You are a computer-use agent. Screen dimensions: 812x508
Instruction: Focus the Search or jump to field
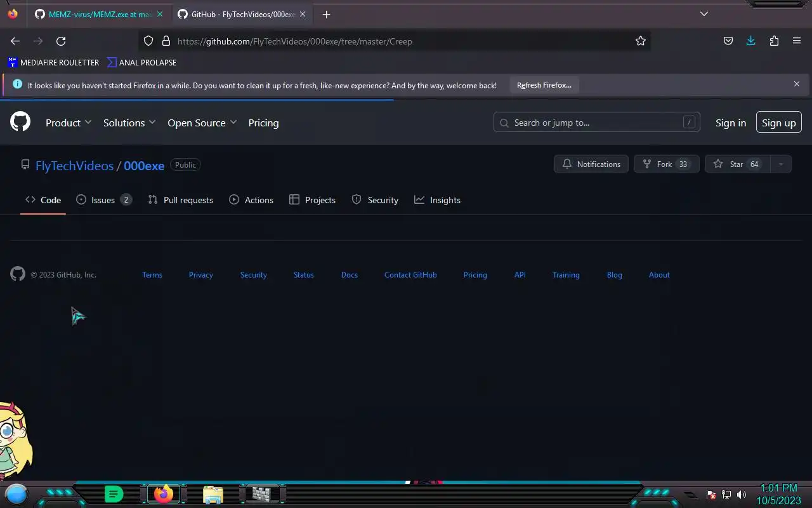point(596,123)
